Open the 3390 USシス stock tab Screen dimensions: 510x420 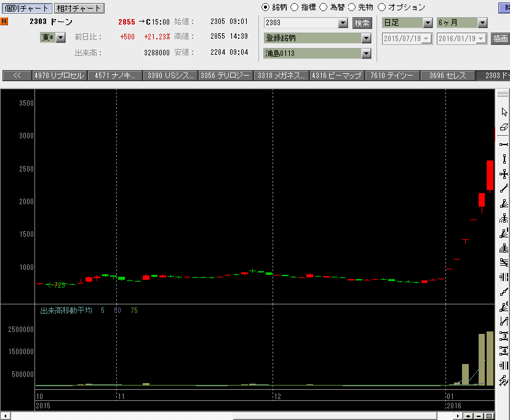[x=170, y=76]
